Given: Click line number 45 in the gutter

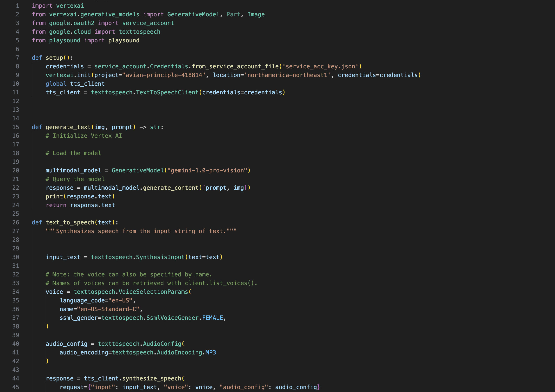Looking at the screenshot, I should [x=16, y=387].
